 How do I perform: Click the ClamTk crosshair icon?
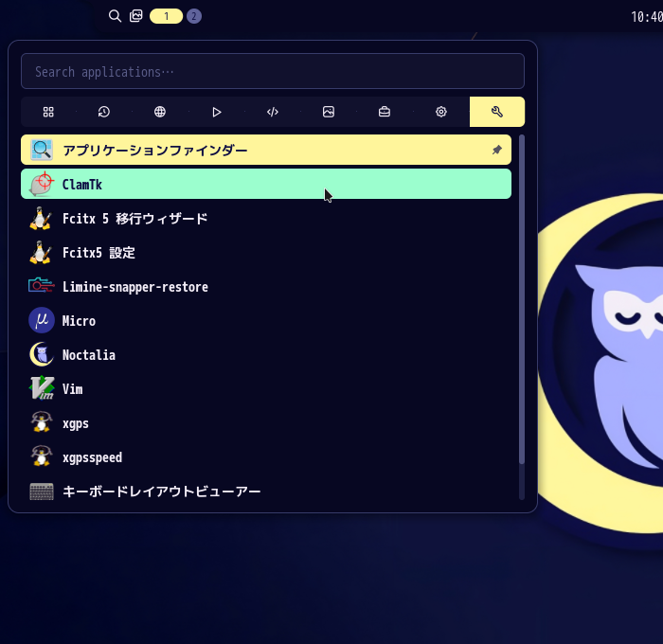coord(42,184)
